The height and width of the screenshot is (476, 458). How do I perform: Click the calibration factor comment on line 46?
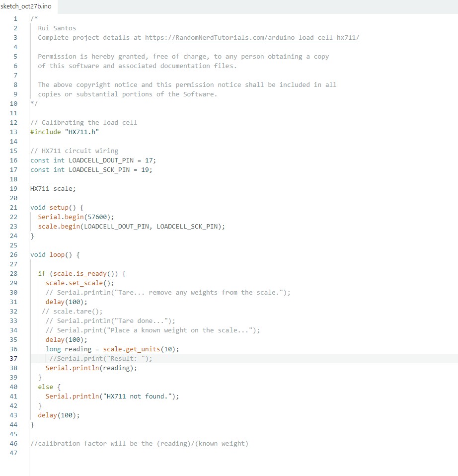[139, 443]
